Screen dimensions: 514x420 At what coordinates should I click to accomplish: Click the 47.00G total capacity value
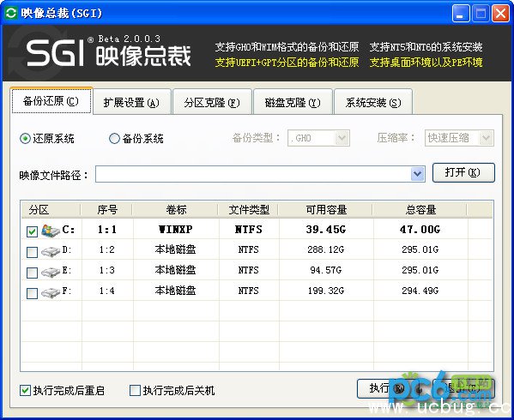coord(420,230)
